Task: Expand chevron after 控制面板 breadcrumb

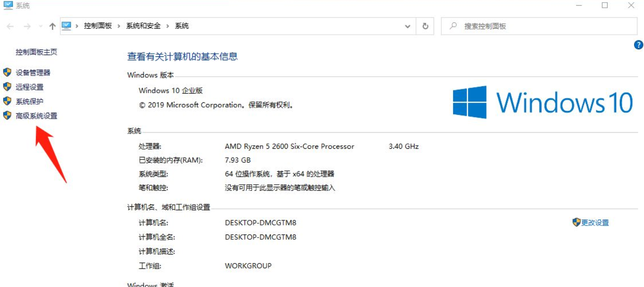Action: coord(119,26)
